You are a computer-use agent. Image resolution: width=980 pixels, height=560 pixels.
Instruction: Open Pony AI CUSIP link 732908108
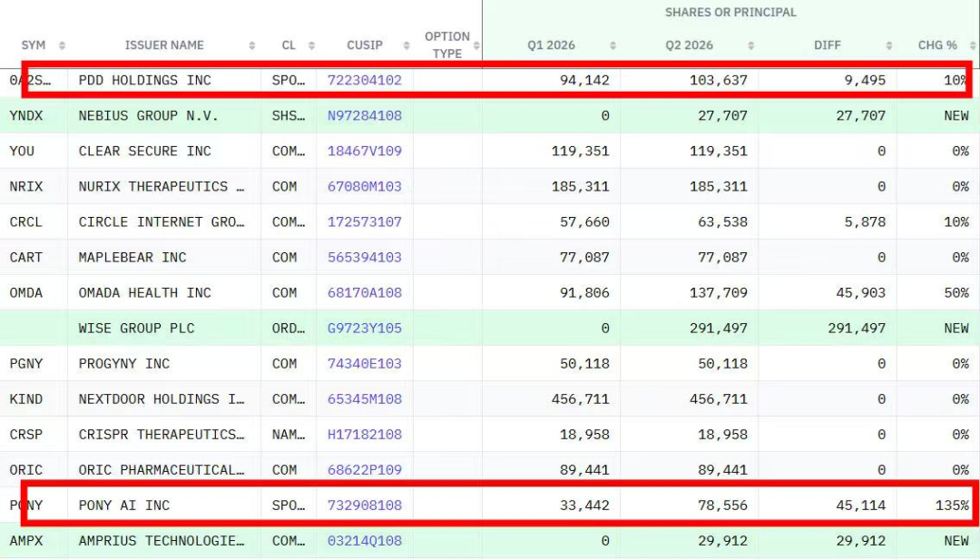coord(365,505)
